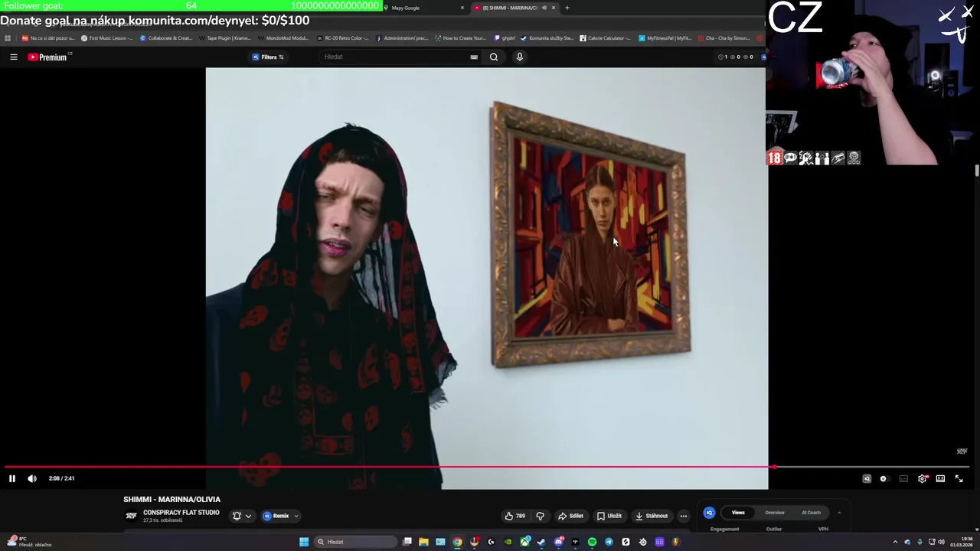
Task: Download the video with the Stáhnout button
Action: (652, 516)
